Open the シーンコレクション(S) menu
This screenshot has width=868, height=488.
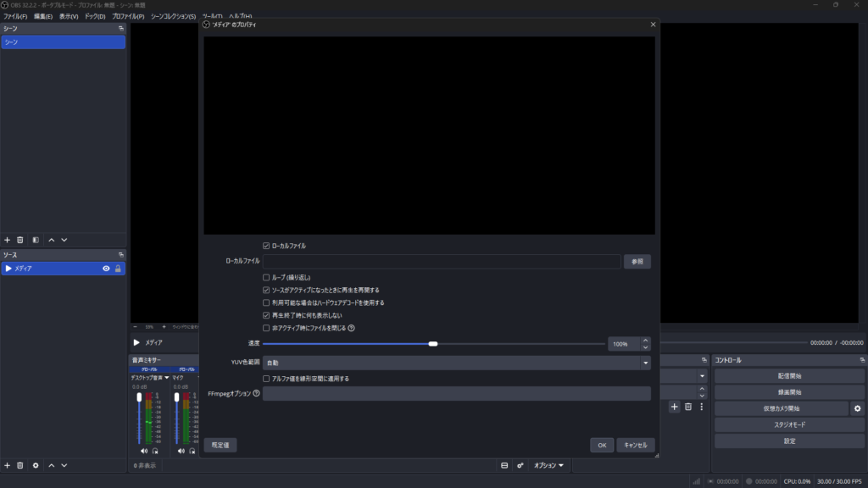(x=173, y=17)
